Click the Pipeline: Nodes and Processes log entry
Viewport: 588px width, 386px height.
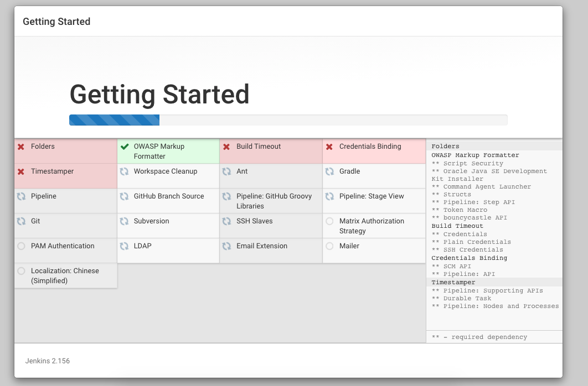(495, 306)
